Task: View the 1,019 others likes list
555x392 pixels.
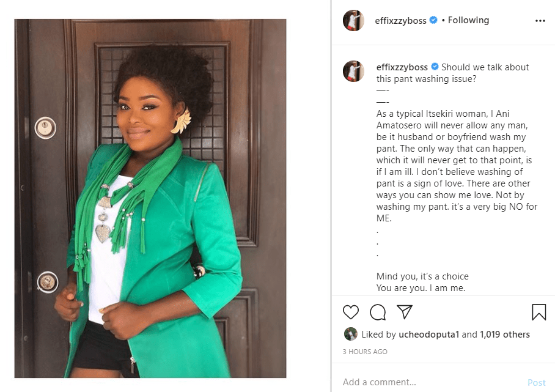Action: pos(505,335)
